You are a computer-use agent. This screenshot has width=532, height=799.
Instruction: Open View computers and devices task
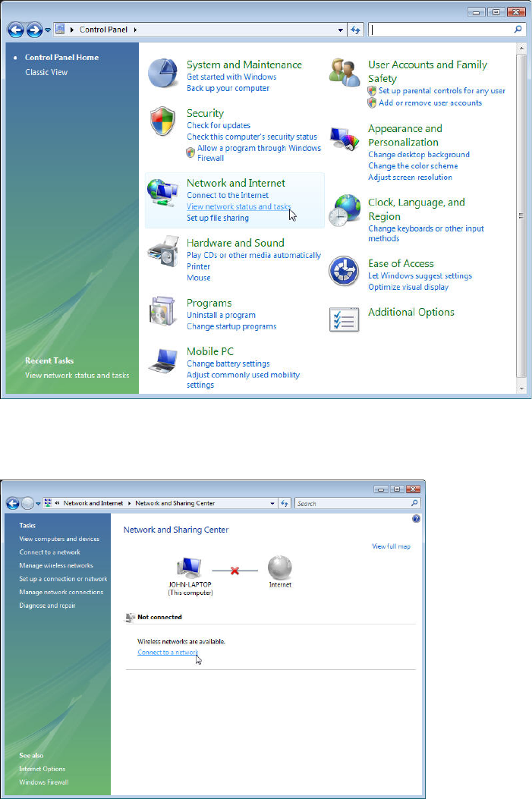tap(59, 539)
